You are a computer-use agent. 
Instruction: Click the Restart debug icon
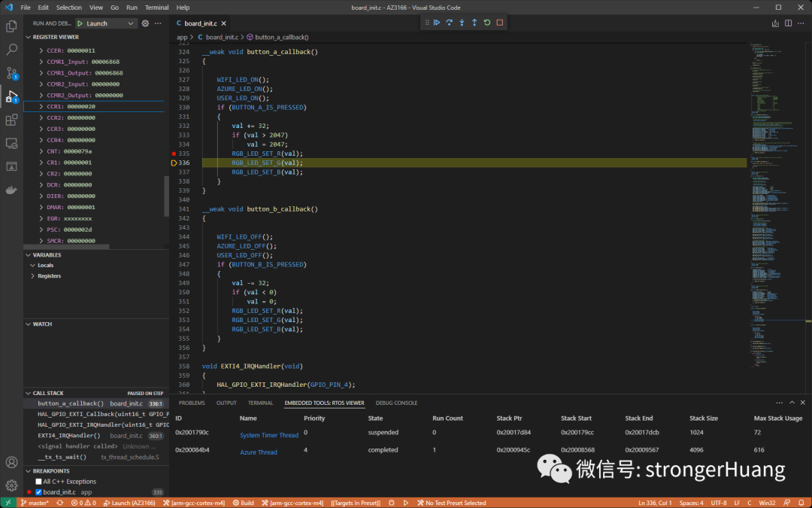pos(486,23)
